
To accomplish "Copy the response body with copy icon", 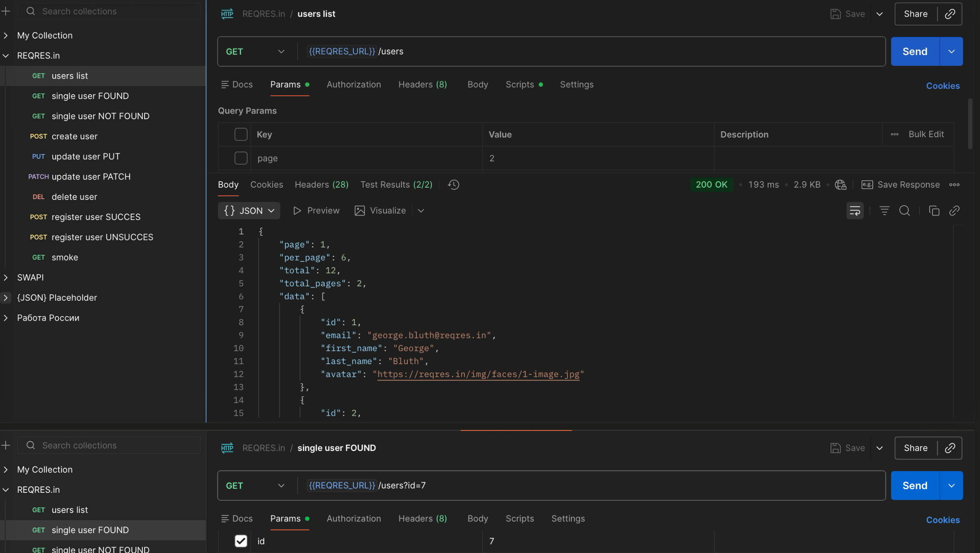I will (x=934, y=211).
